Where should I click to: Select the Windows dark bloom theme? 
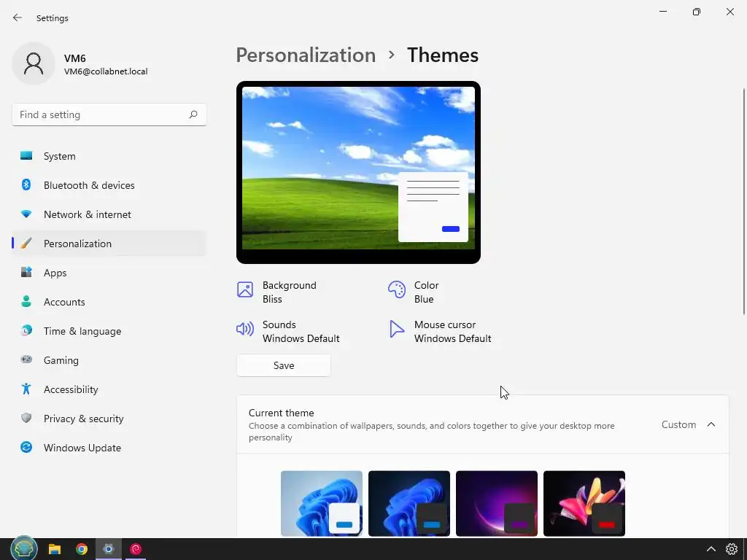(x=409, y=503)
